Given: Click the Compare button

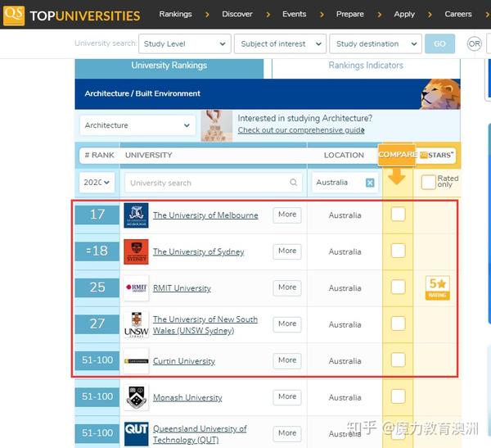Looking at the screenshot, I should click(x=397, y=155).
